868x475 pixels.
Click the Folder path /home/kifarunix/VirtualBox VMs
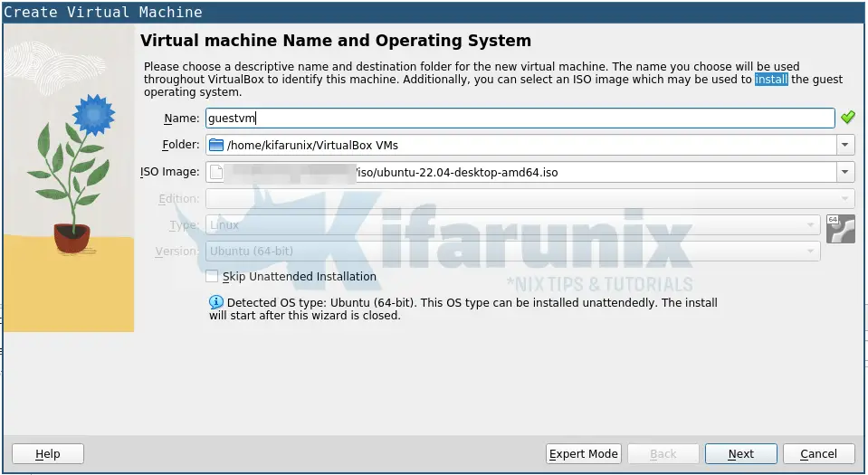pos(312,145)
